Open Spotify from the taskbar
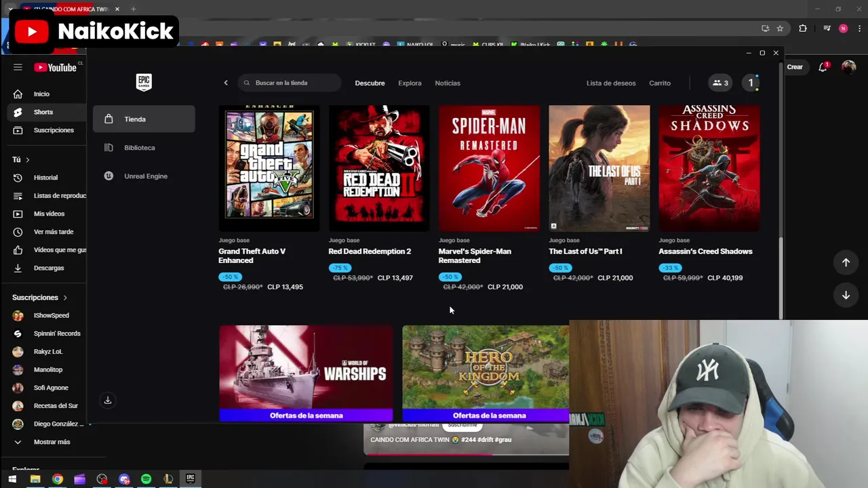Viewport: 868px width, 488px height. coord(146,479)
